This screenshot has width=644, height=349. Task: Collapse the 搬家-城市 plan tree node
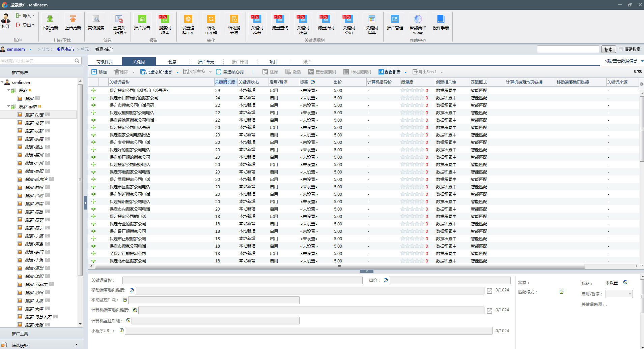(8, 106)
